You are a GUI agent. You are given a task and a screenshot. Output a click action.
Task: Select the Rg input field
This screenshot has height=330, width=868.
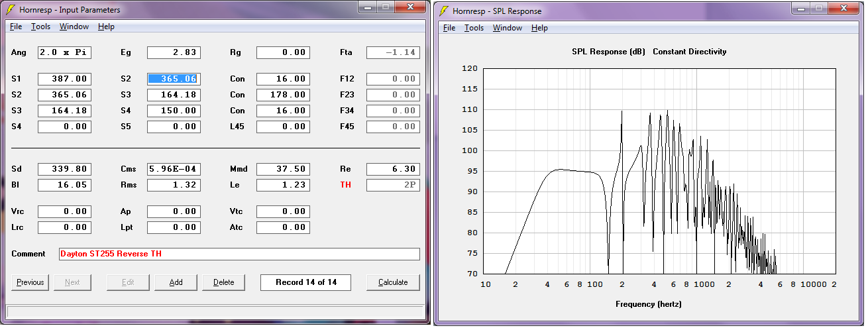[x=283, y=52]
